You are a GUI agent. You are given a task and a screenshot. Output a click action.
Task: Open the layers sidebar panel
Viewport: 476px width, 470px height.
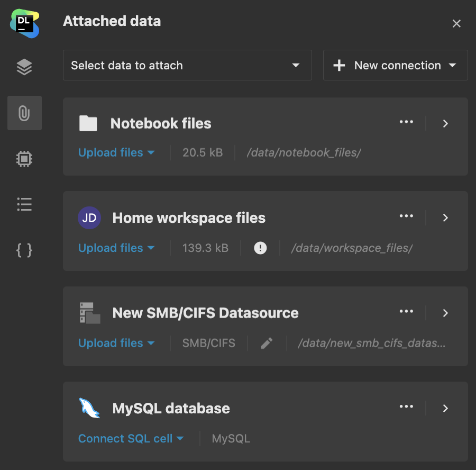pos(24,67)
